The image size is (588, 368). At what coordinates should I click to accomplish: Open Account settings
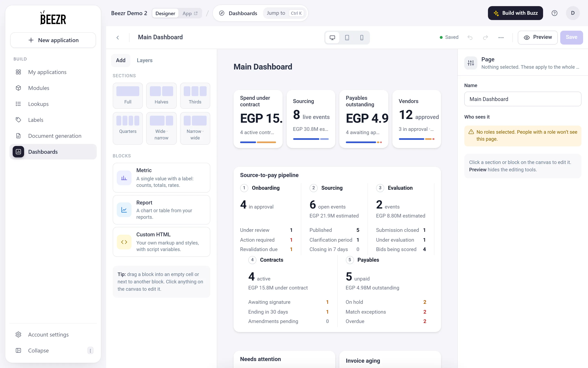(53, 335)
